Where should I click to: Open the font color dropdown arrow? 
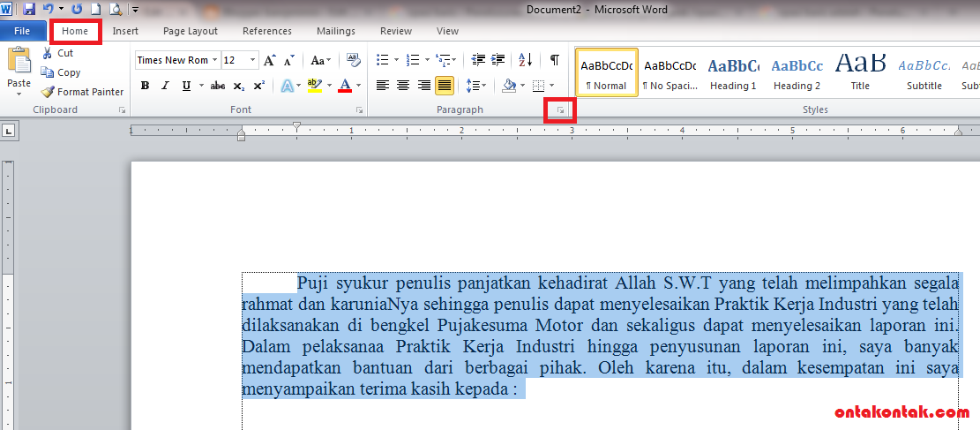pyautogui.click(x=359, y=86)
